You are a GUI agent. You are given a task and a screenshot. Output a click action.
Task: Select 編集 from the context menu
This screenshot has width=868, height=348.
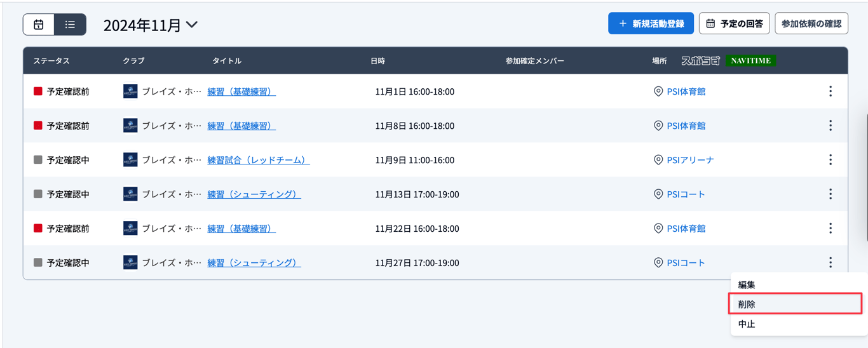[747, 285]
